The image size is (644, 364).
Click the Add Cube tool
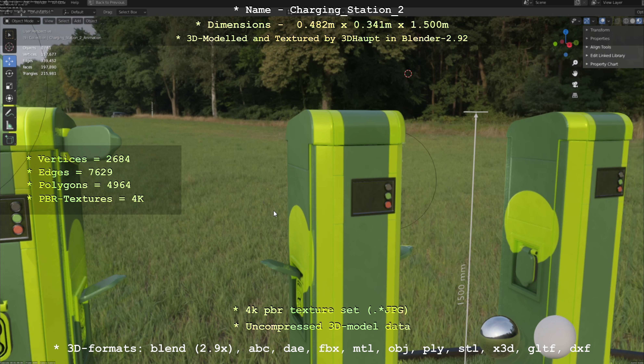[x=9, y=139]
